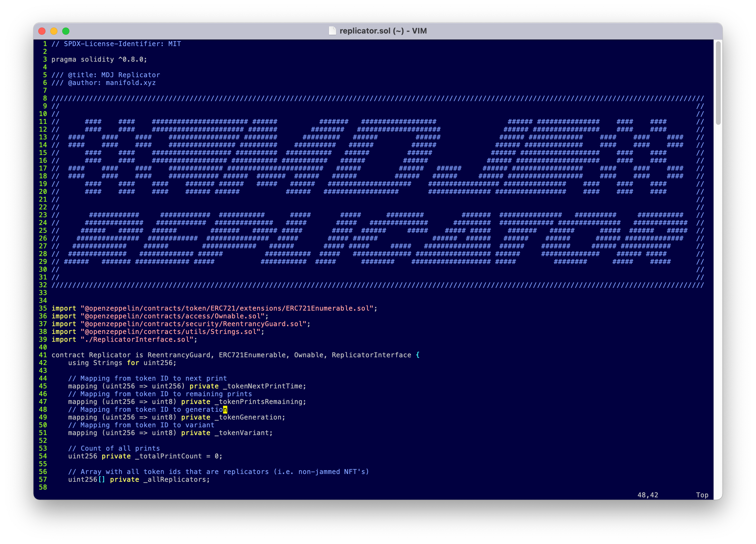The width and height of the screenshot is (756, 544).
Task: Click the pragma solidity version line
Action: 99,59
